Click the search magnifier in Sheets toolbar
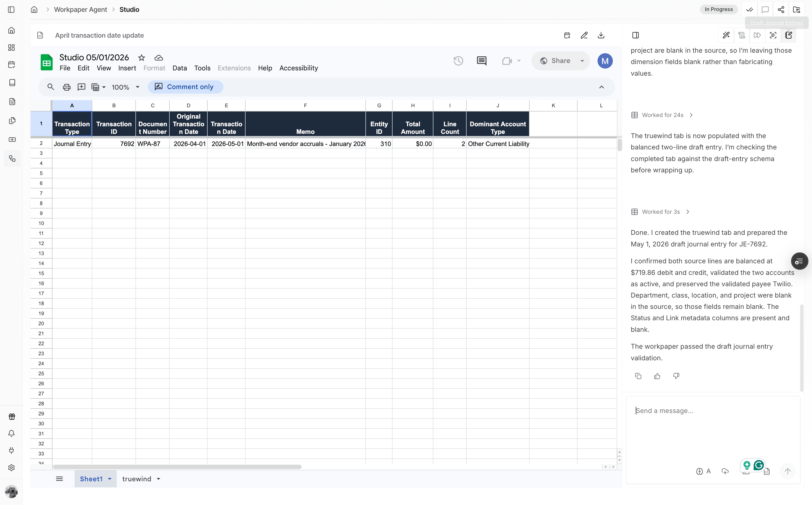 point(51,87)
